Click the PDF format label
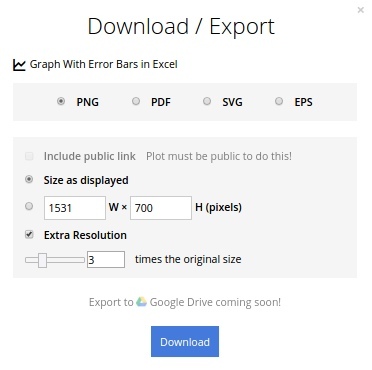The image size is (372, 370). (x=161, y=102)
